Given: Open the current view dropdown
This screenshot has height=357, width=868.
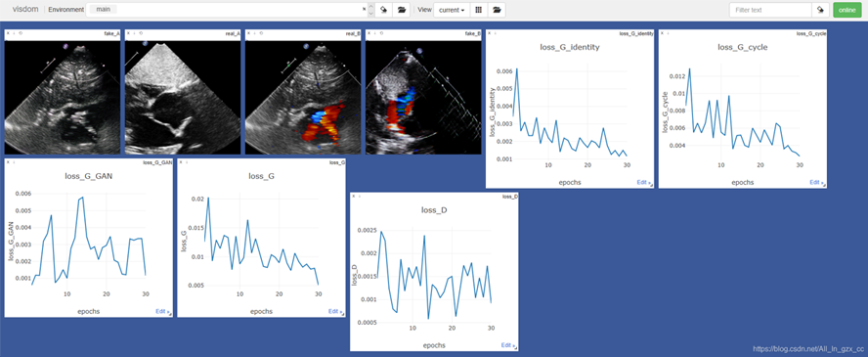Looking at the screenshot, I should (452, 10).
